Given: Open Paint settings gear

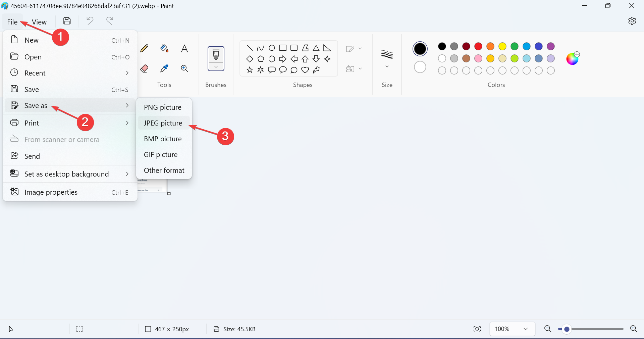Looking at the screenshot, I should (632, 21).
